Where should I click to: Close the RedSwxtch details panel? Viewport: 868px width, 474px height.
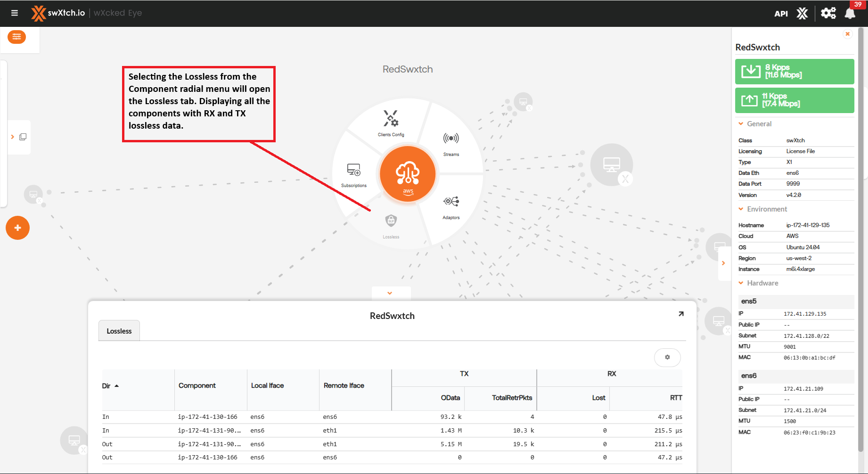(x=847, y=34)
